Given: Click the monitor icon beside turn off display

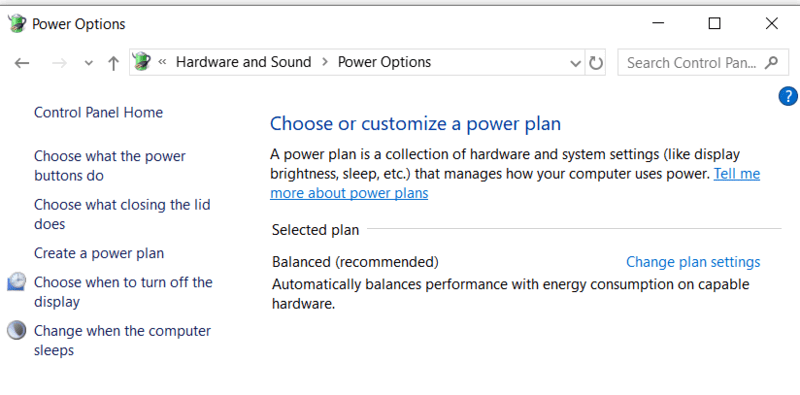Looking at the screenshot, I should [x=16, y=282].
